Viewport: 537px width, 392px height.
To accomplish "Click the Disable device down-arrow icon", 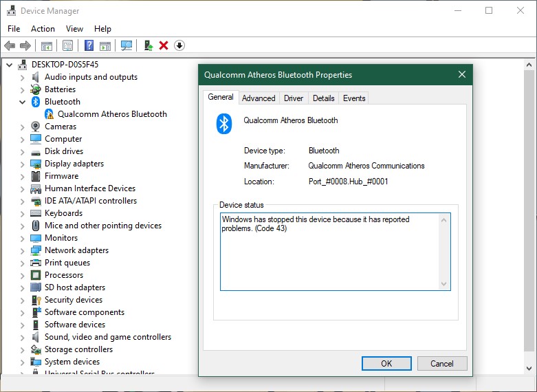I will [179, 45].
